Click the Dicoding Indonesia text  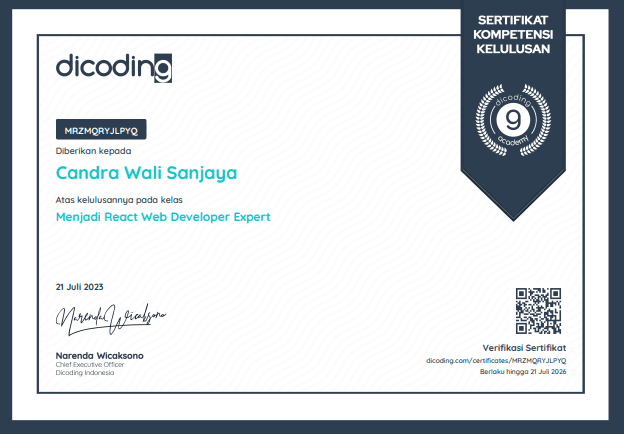[85, 373]
